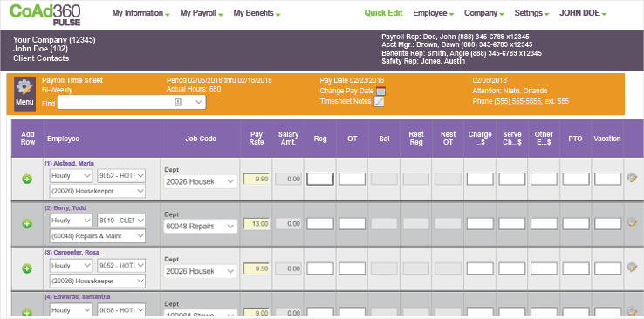The height and width of the screenshot is (319, 644).
Task: Click 'Pay Date 02/23/2018' text
Action: 352,80
